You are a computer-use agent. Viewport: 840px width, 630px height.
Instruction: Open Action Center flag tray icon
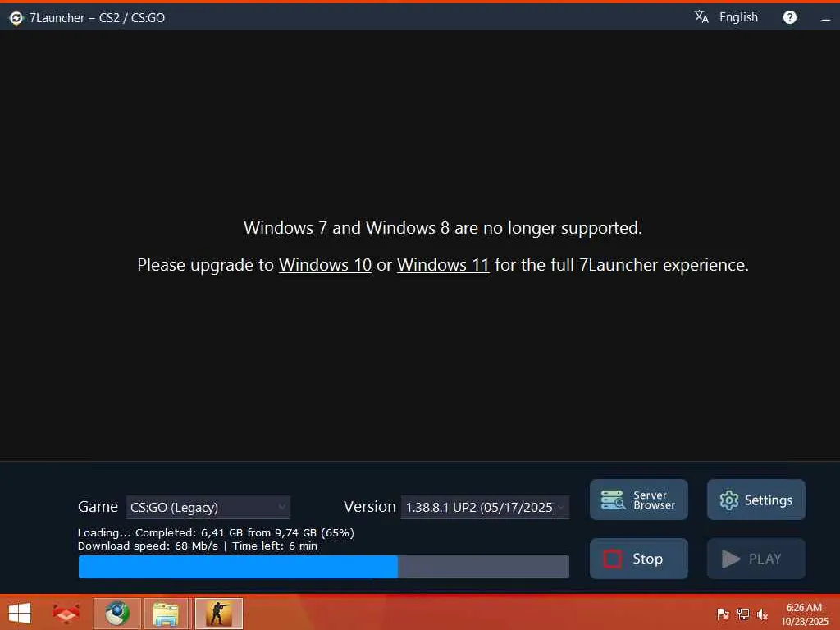723,614
